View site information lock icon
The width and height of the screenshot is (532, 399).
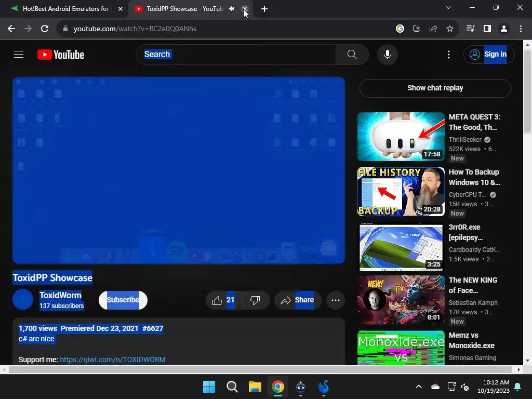65,29
